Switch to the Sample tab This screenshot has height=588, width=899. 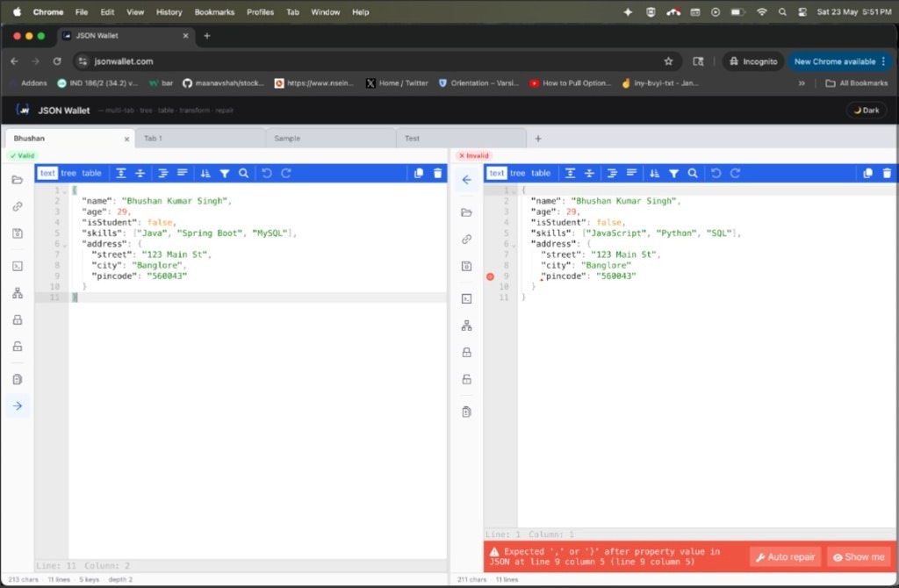pyautogui.click(x=331, y=138)
